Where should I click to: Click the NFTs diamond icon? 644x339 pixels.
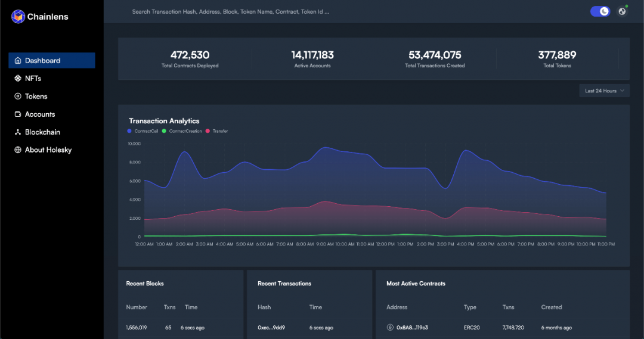18,79
